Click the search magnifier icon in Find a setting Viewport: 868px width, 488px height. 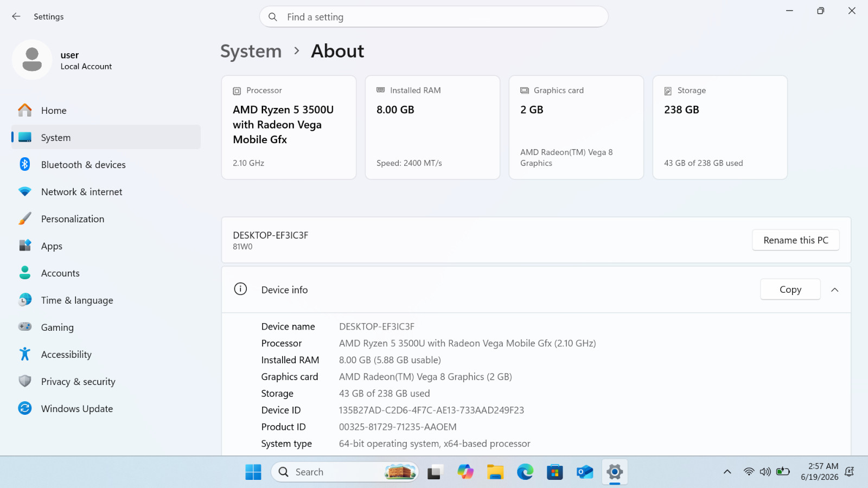[x=273, y=17]
